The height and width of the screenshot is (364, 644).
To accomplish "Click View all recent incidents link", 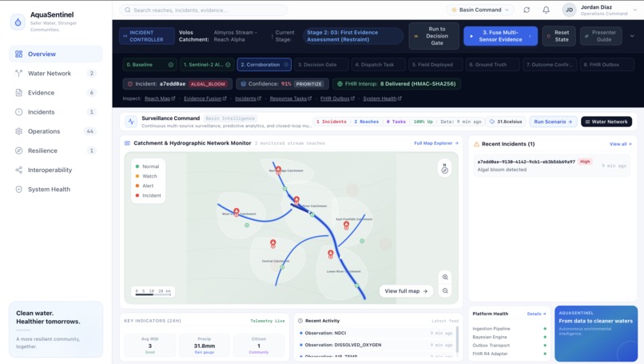I will point(621,144).
